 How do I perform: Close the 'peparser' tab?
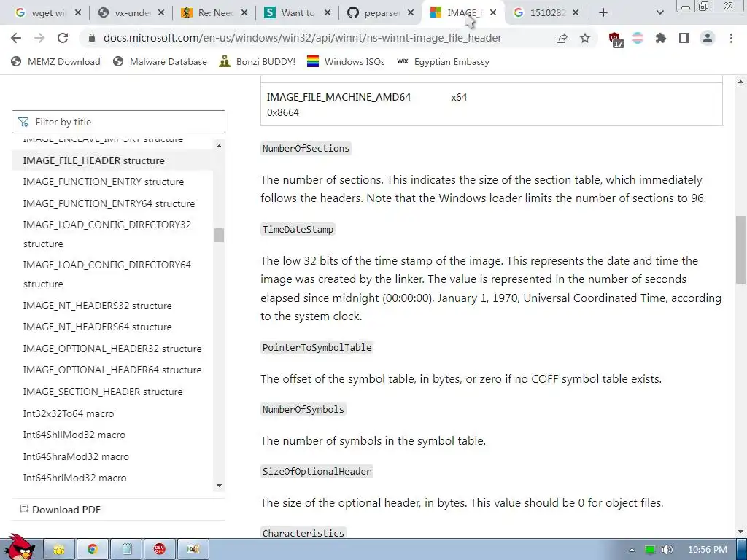(x=411, y=13)
